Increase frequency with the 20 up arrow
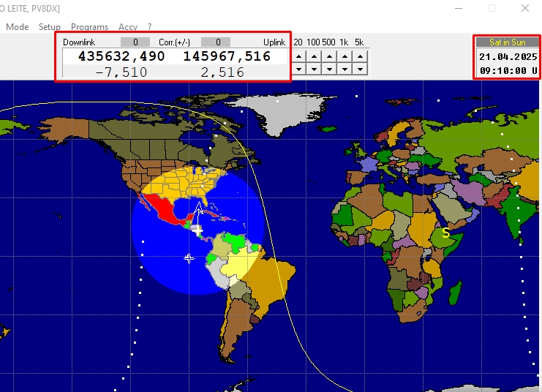 point(298,56)
